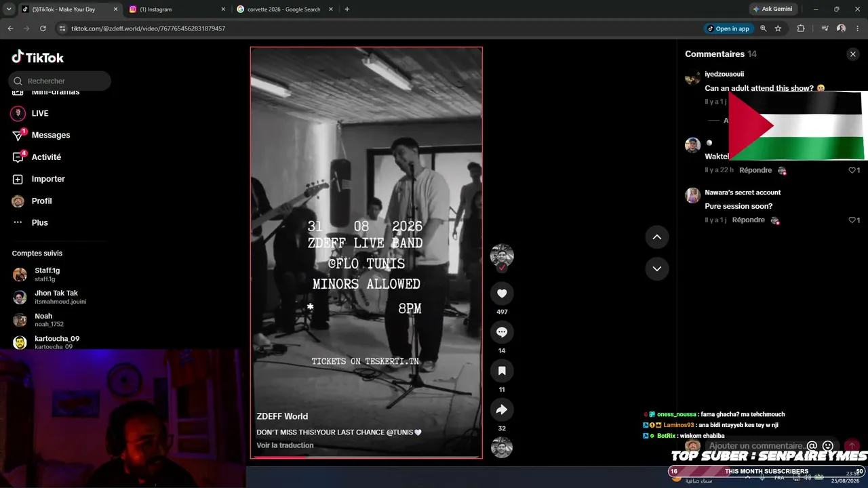Reply to the Nawara's secret account comment
868x488 pixels.
748,220
